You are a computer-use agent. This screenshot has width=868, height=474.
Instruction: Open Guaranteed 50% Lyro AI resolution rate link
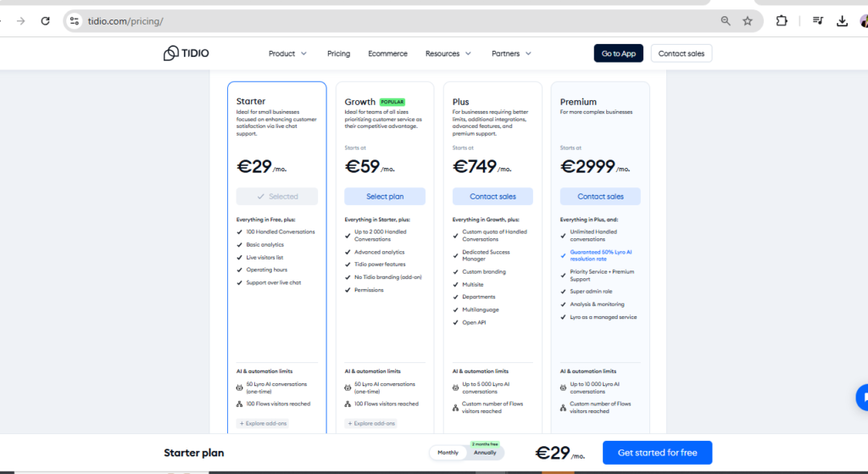click(601, 255)
